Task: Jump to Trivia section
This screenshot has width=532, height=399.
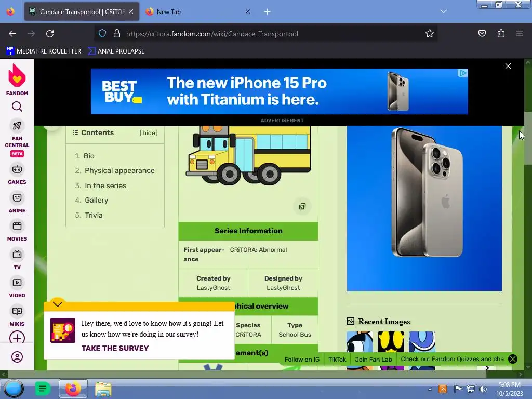Action: [x=94, y=215]
